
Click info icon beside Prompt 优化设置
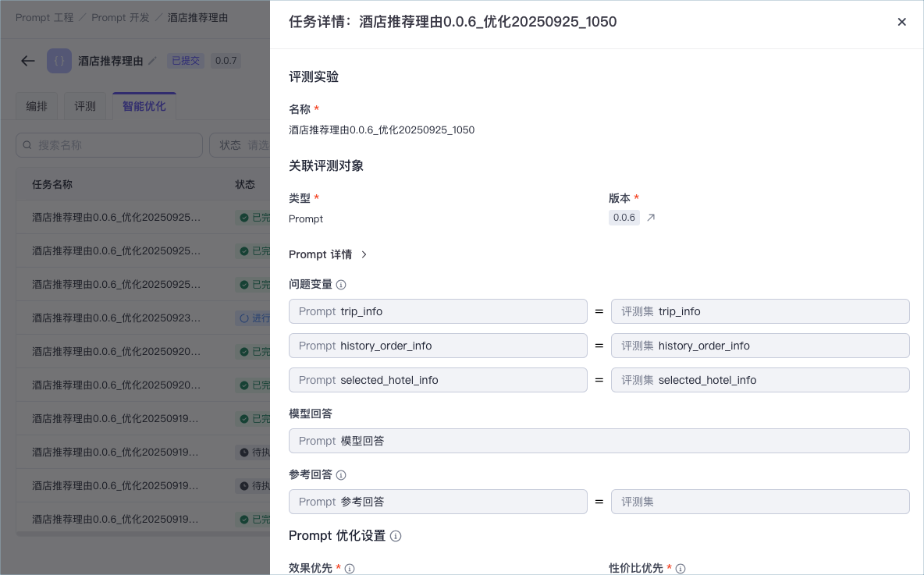tap(396, 536)
